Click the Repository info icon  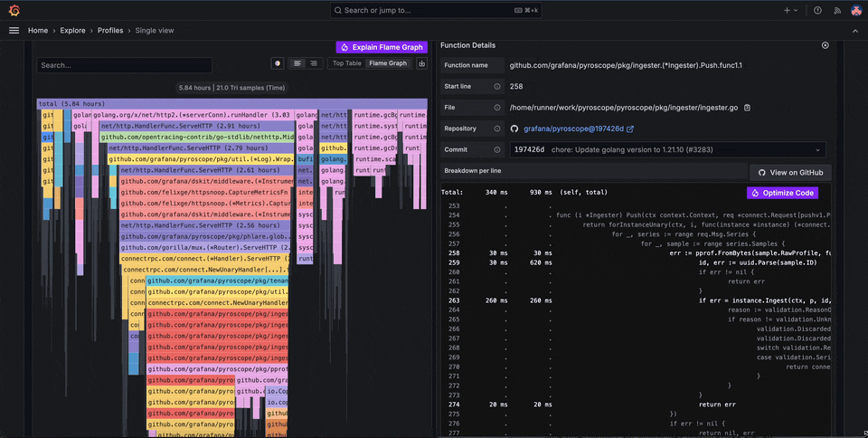coord(496,129)
